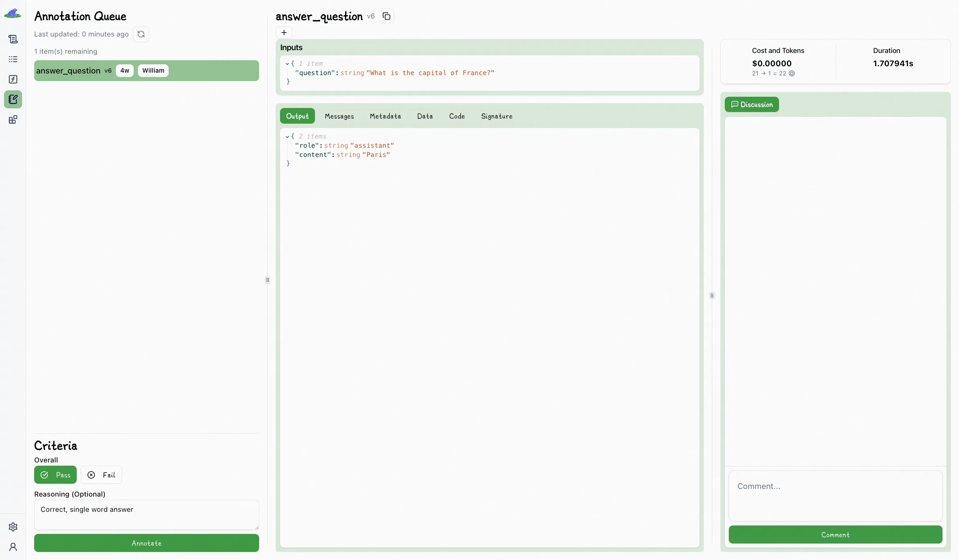
Task: Collapse the Output JSON tree
Action: pos(286,136)
